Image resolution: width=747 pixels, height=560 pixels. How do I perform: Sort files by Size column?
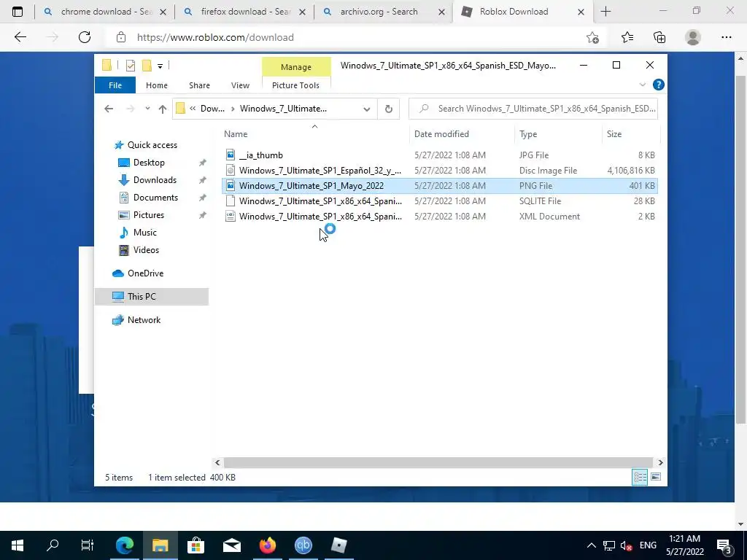coord(614,134)
